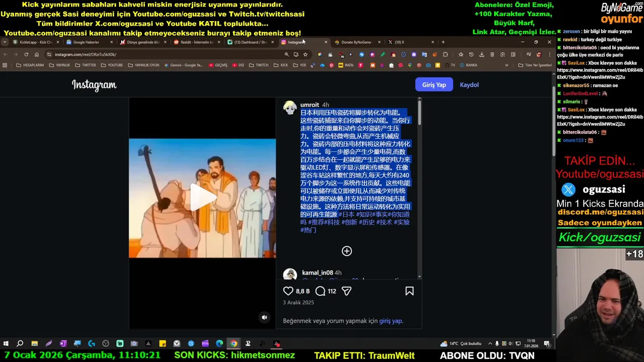The image size is (644, 362).
Task: Click the Kaydol link
Action: [x=469, y=84]
